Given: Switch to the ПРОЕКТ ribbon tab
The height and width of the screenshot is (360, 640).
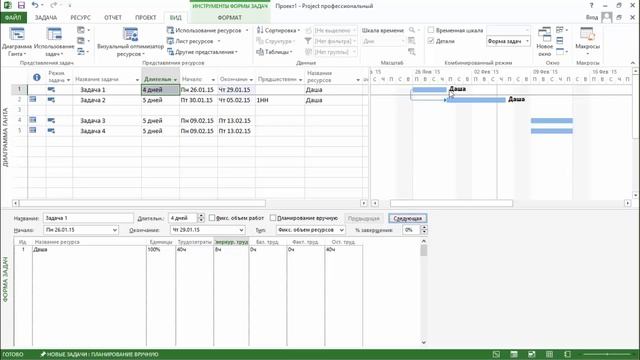Looking at the screenshot, I should coord(146,18).
